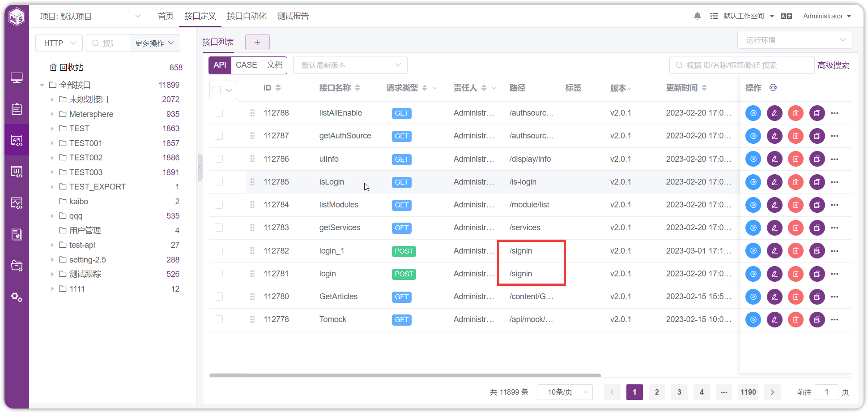Image resolution: width=868 pixels, height=413 pixels.
Task: Run the login_1 API row
Action: coord(753,251)
